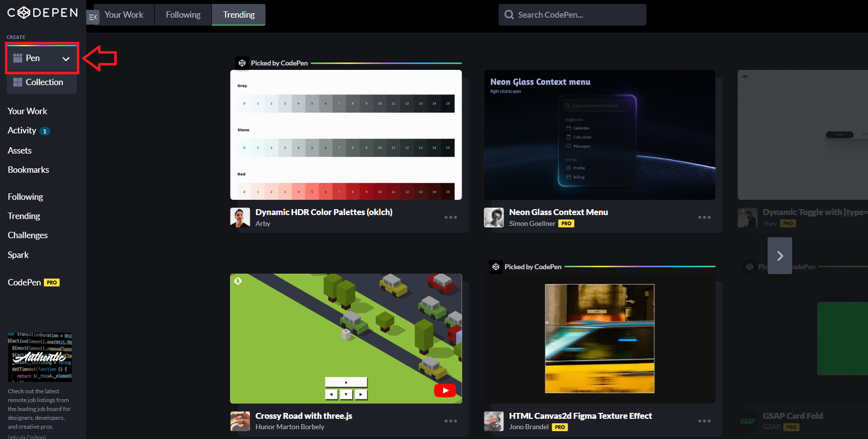Screen dimensions: 868x439
Task: Open Spark page
Action: click(18, 255)
